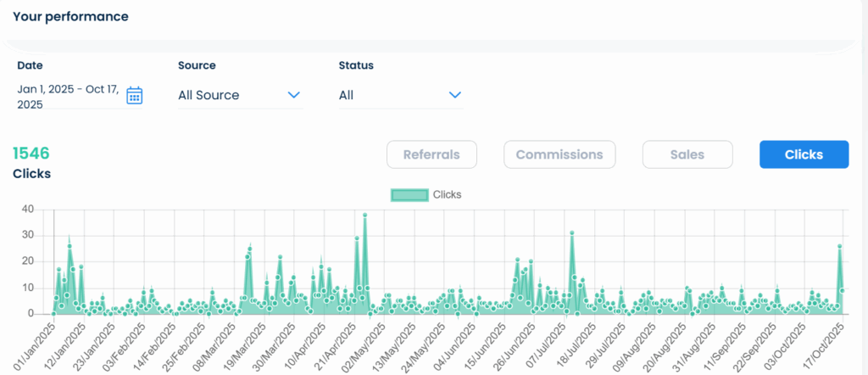The height and width of the screenshot is (375, 868).
Task: Click the Your performance heading
Action: [x=70, y=17]
